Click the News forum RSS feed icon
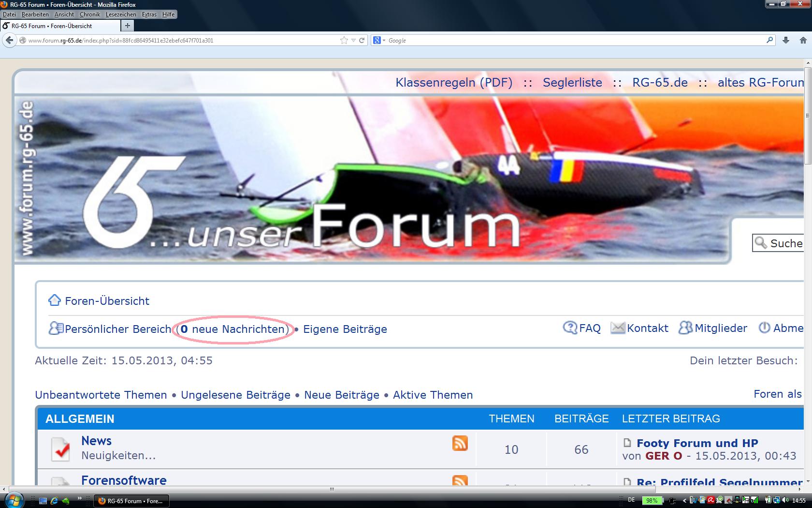 (x=460, y=443)
